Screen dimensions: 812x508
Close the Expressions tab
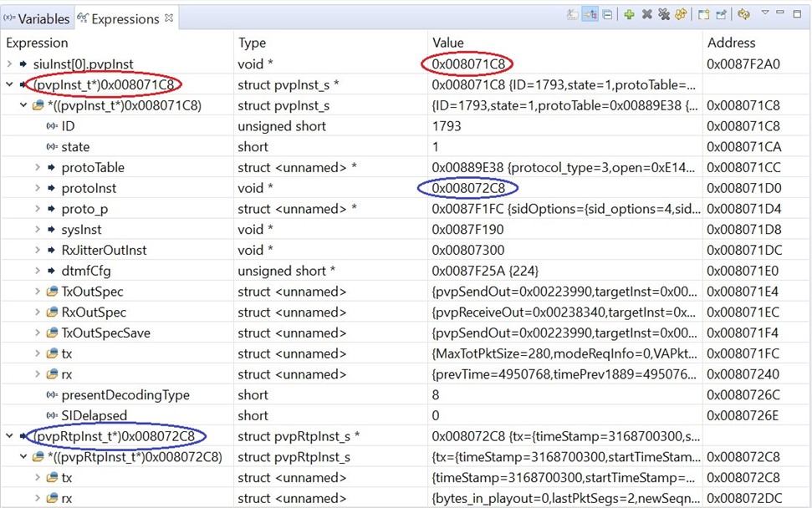click(x=169, y=18)
